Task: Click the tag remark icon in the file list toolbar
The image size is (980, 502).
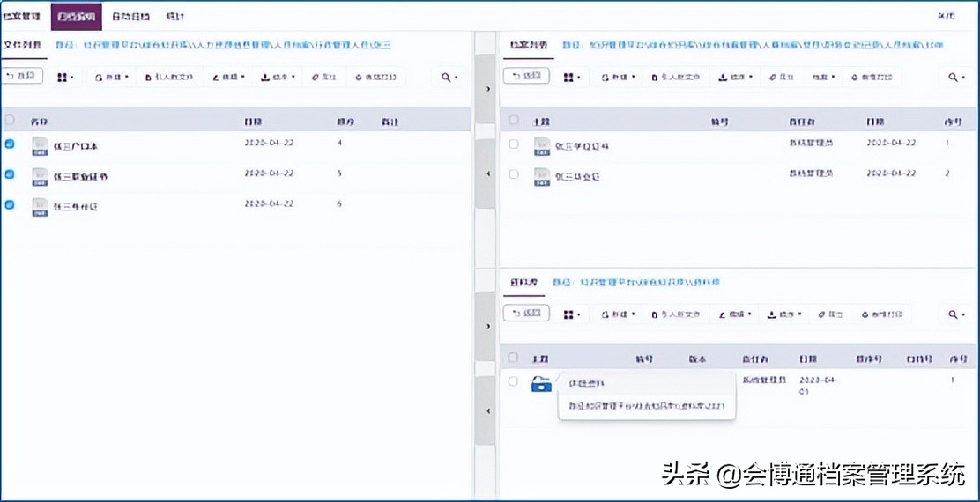Action: coord(316,78)
